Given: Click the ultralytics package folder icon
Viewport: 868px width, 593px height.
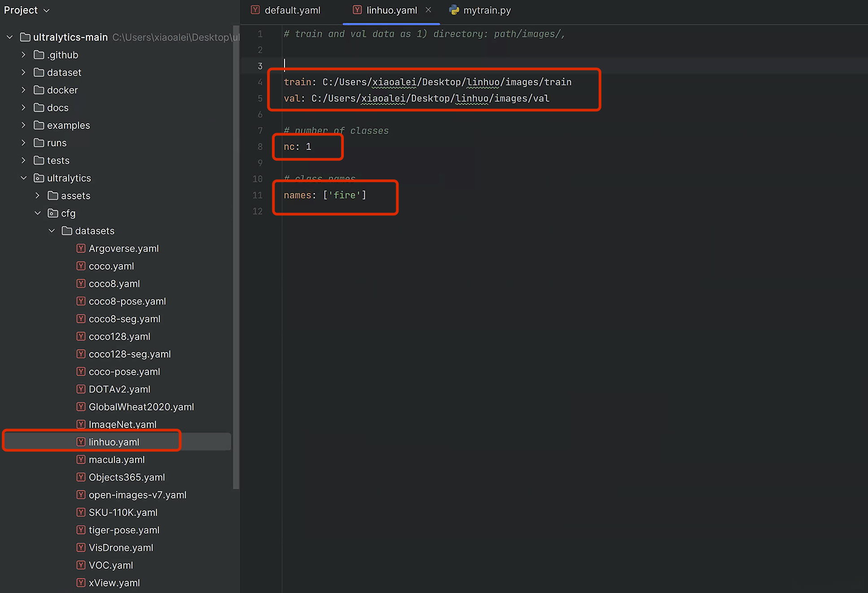Looking at the screenshot, I should 39,178.
